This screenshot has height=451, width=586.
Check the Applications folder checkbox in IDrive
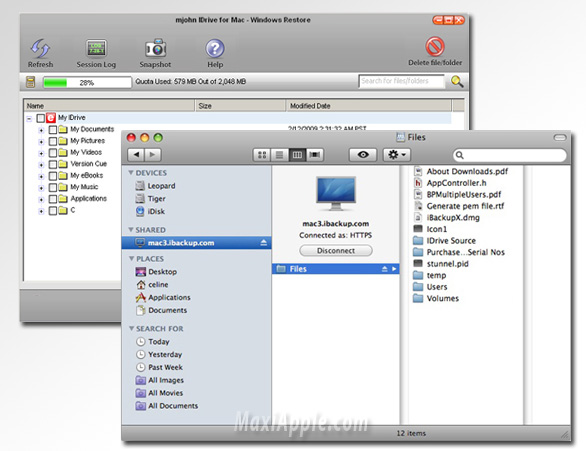click(x=53, y=199)
